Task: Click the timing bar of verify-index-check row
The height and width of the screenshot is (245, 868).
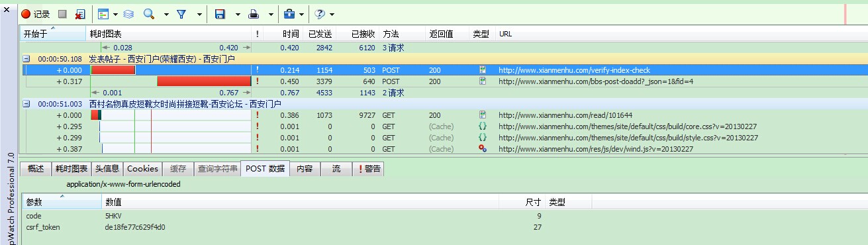Action: [x=113, y=70]
